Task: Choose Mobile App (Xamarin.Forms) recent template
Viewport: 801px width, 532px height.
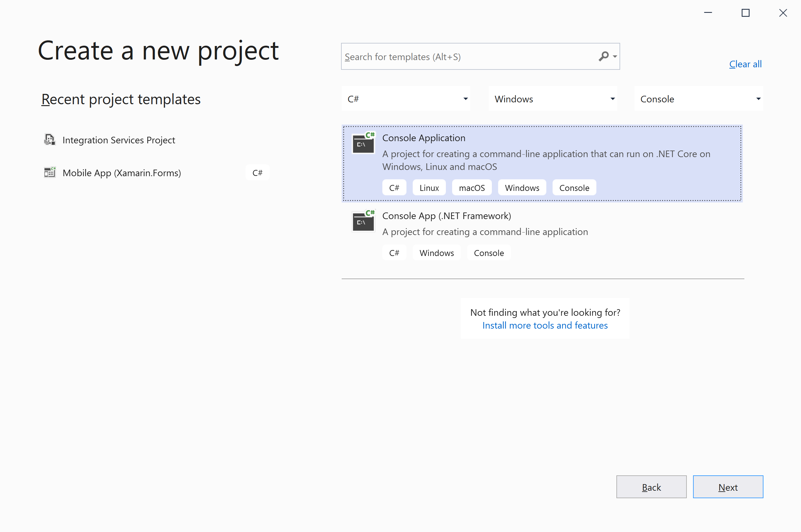Action: click(121, 173)
